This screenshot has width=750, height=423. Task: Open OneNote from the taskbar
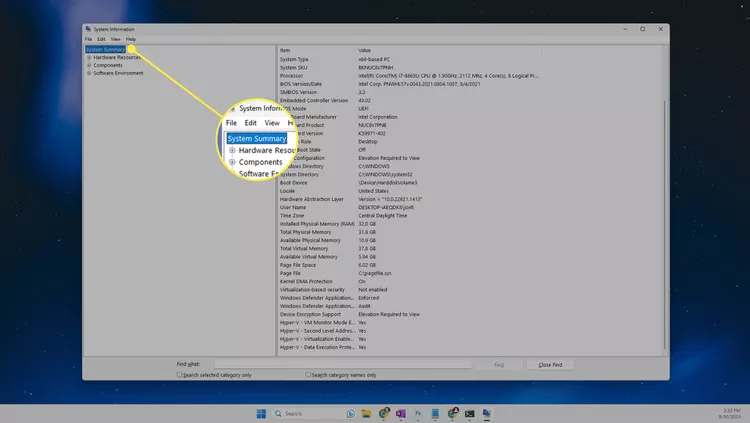coord(401,413)
